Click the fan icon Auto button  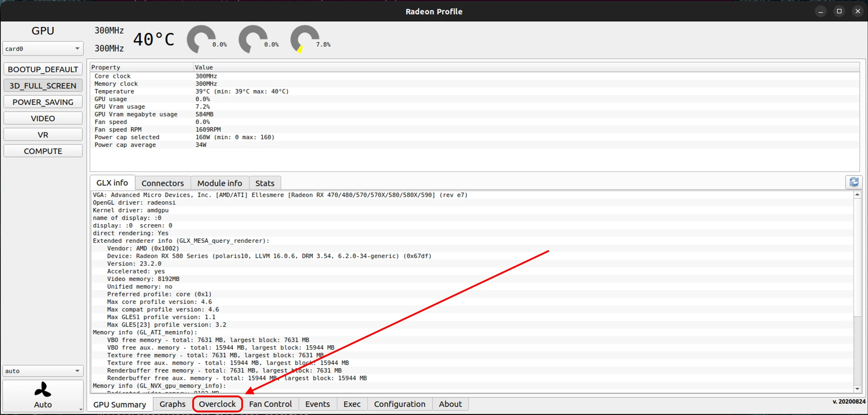click(x=43, y=395)
